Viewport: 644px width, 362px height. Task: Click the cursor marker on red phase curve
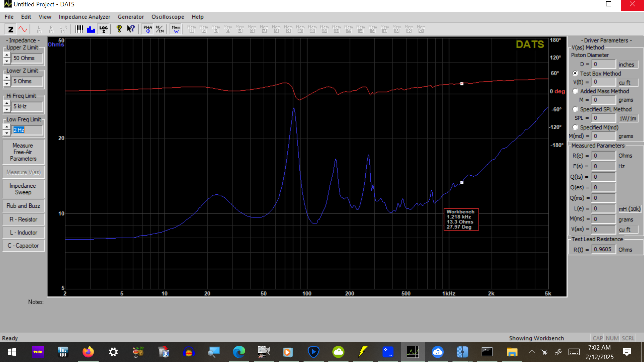(x=462, y=84)
